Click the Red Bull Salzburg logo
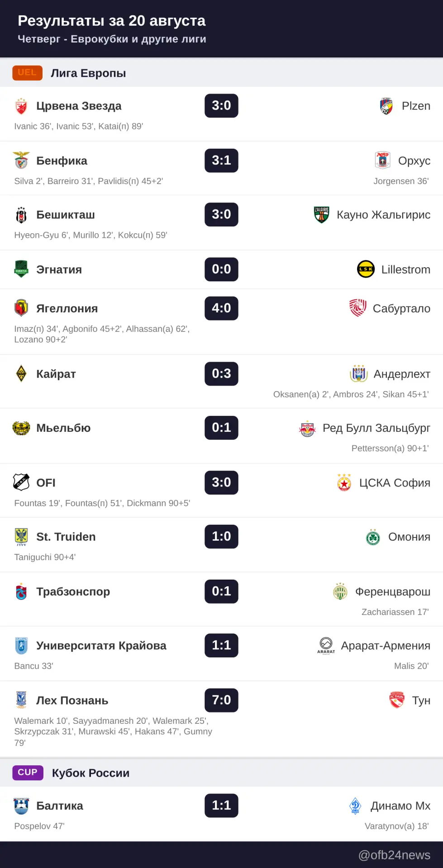443x868 pixels. tap(307, 428)
